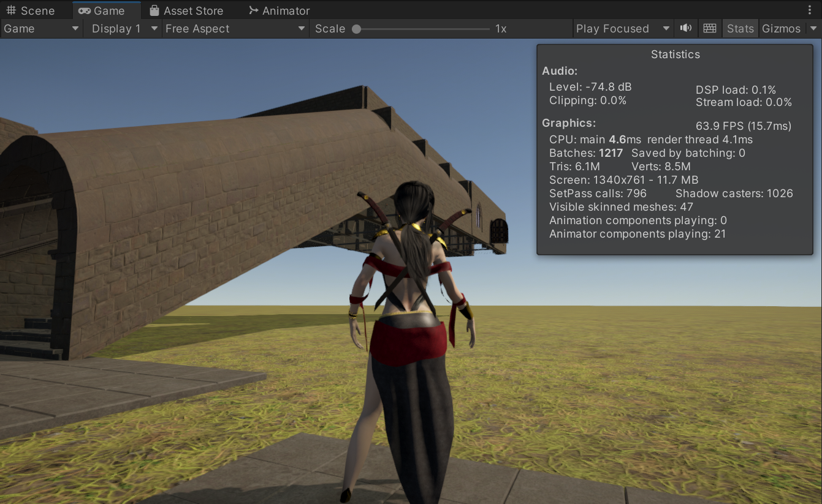Click the SetPass calls: 796 entry
The width and height of the screenshot is (822, 504).
[x=598, y=194]
